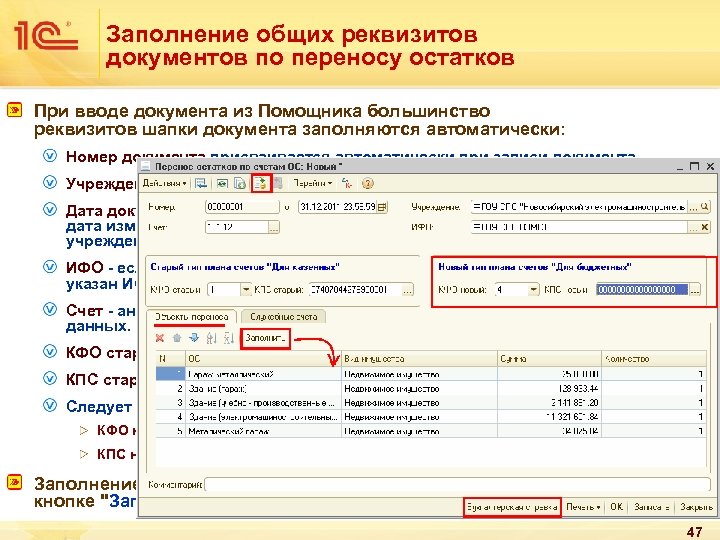Select row 2 Здание (гараж)
This screenshot has width=720, height=540.
click(431, 388)
